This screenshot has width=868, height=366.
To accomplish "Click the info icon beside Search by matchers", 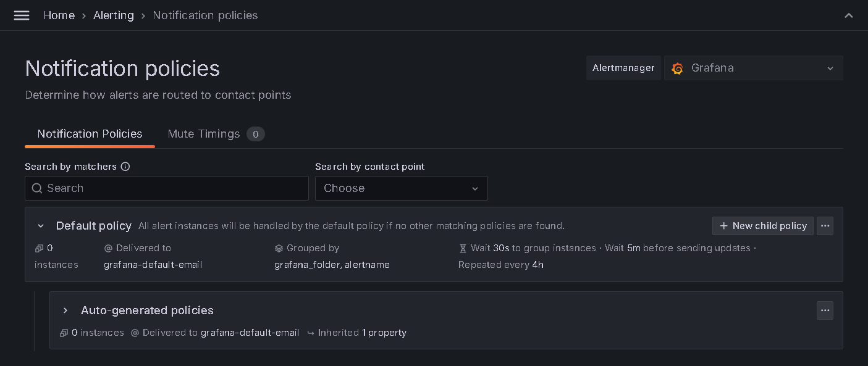I will (125, 167).
